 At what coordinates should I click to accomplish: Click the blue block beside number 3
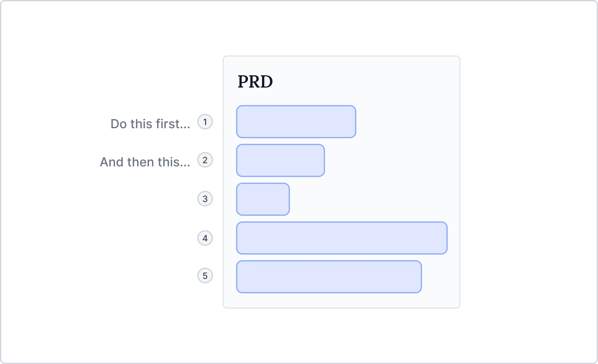(263, 199)
